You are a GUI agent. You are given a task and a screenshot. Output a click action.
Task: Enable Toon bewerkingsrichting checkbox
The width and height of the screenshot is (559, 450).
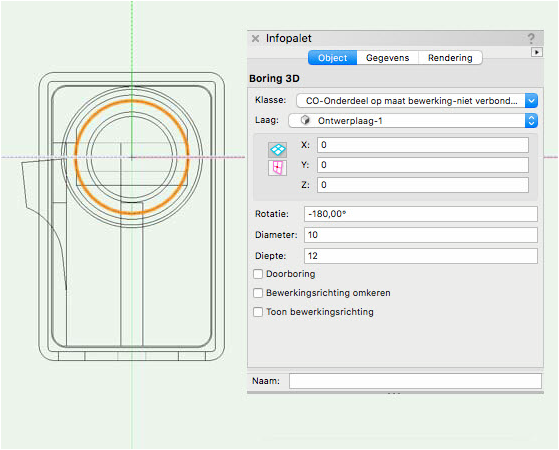[258, 312]
